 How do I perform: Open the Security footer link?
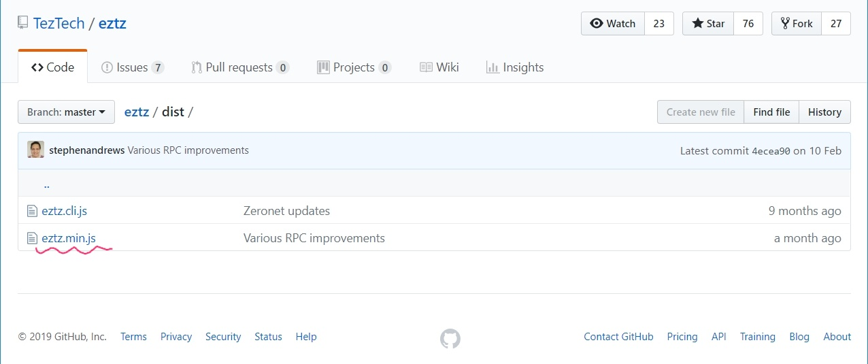coord(223,337)
